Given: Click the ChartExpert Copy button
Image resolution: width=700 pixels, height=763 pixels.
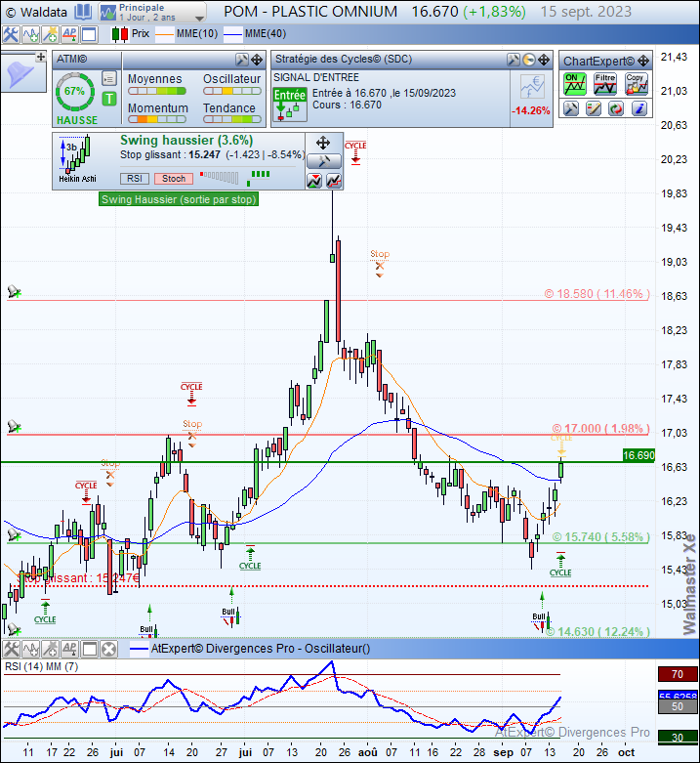Looking at the screenshot, I should point(637,84).
